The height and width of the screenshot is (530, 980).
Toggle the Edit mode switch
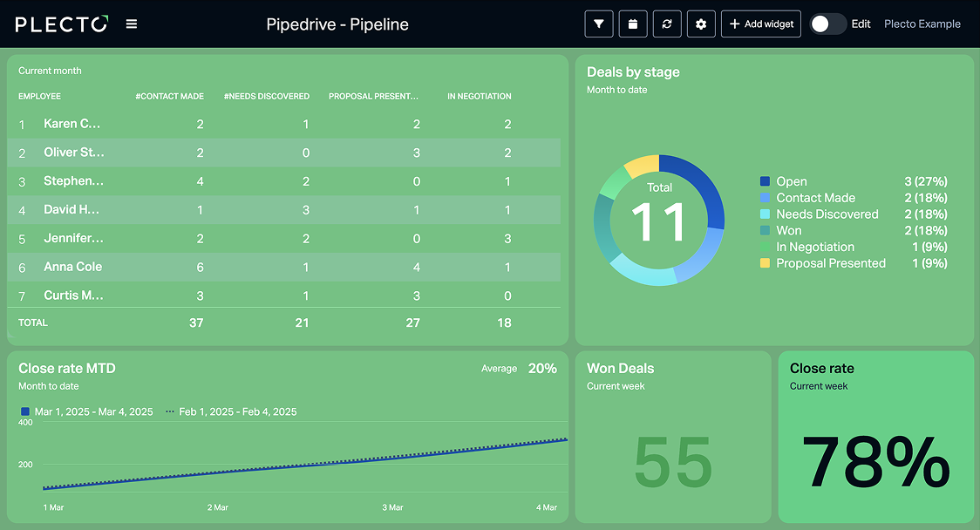(x=827, y=24)
